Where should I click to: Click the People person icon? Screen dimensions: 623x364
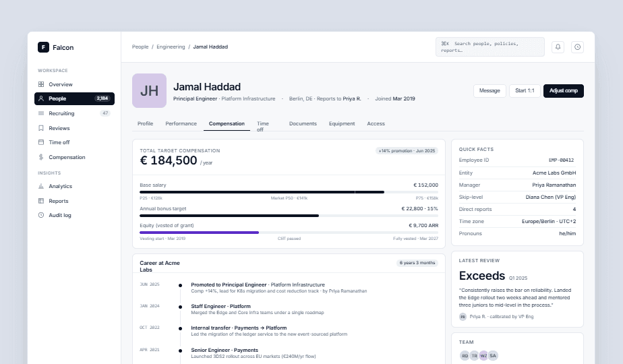41,98
